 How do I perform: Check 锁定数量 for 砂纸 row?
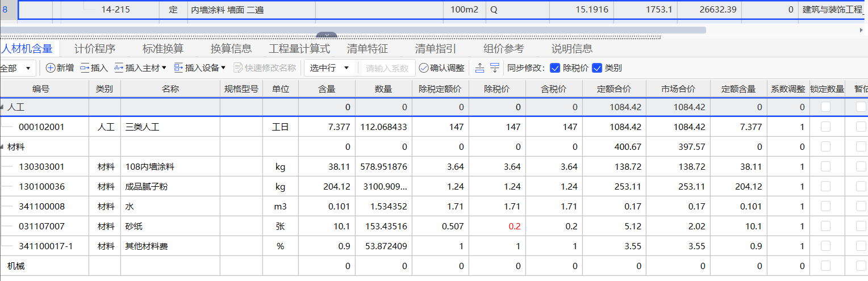click(825, 226)
